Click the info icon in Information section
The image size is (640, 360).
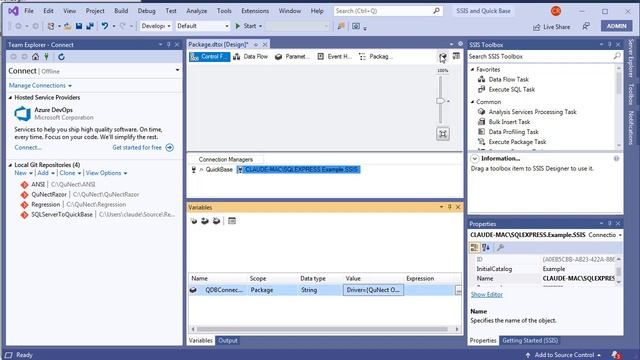(x=616, y=158)
